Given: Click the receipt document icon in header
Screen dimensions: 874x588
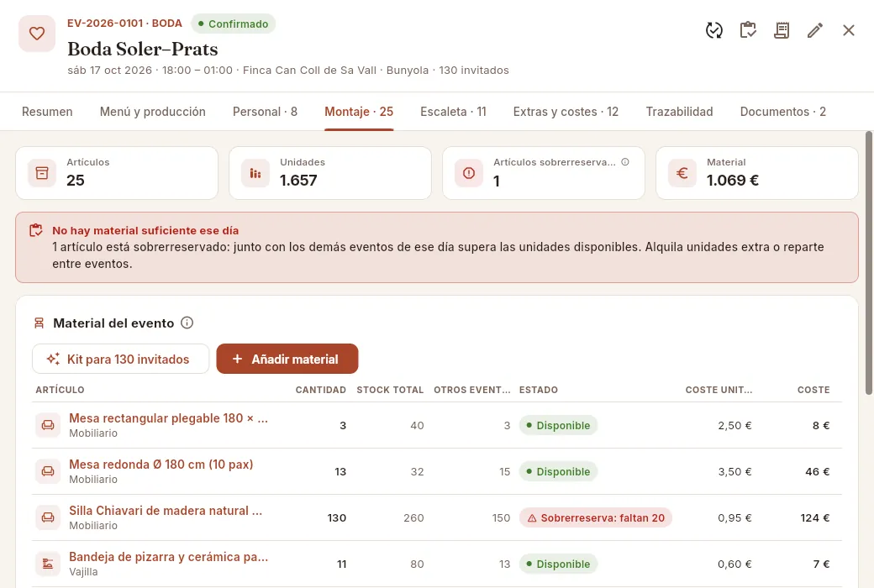Looking at the screenshot, I should click(x=782, y=30).
